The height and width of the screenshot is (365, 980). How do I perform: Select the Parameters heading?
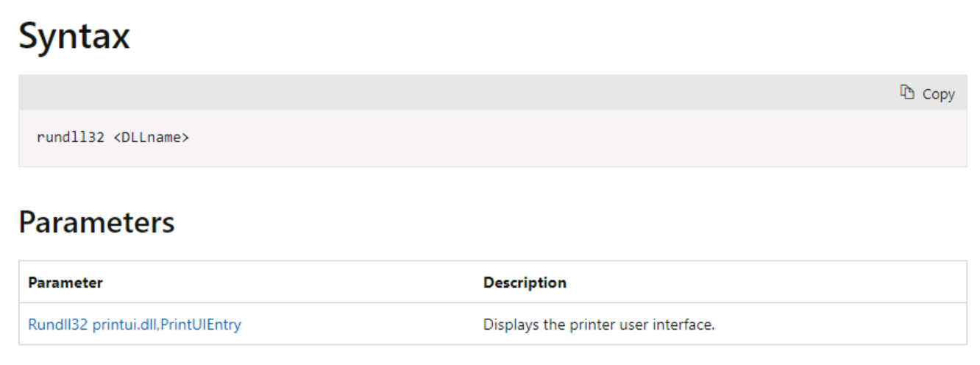click(x=96, y=222)
